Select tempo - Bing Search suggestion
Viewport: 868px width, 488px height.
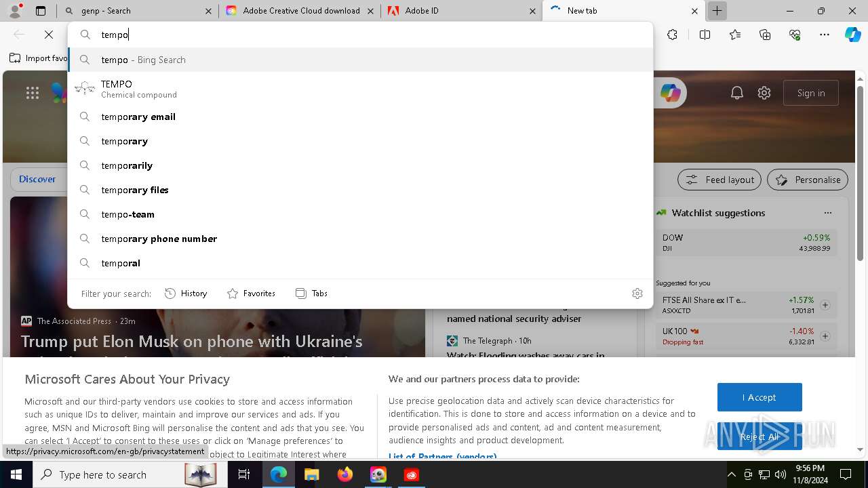tap(360, 60)
